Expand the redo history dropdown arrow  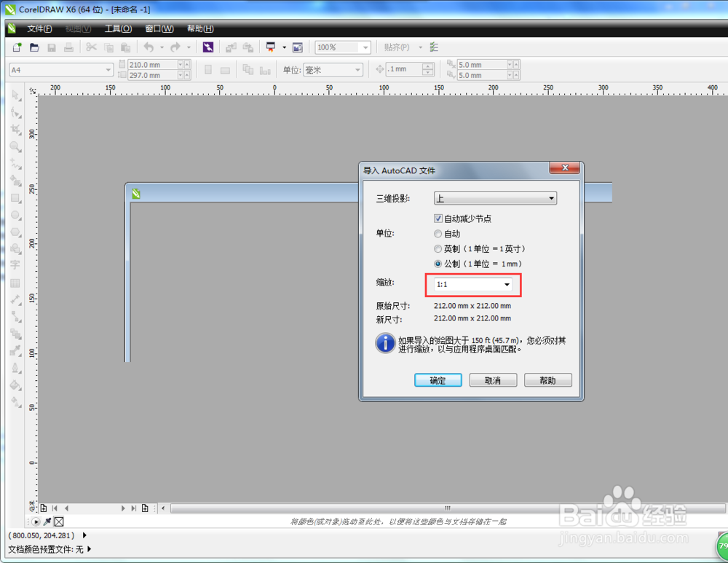(189, 47)
